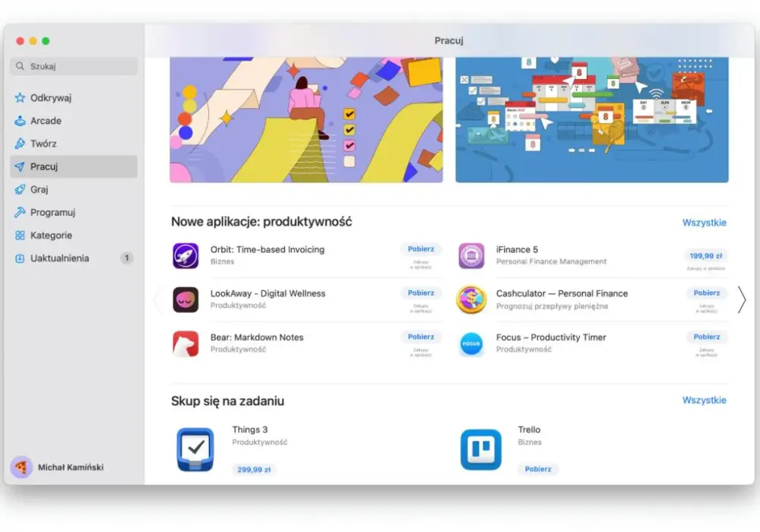Open the purple illustrated feature banner
760x532 pixels.
coord(306,119)
